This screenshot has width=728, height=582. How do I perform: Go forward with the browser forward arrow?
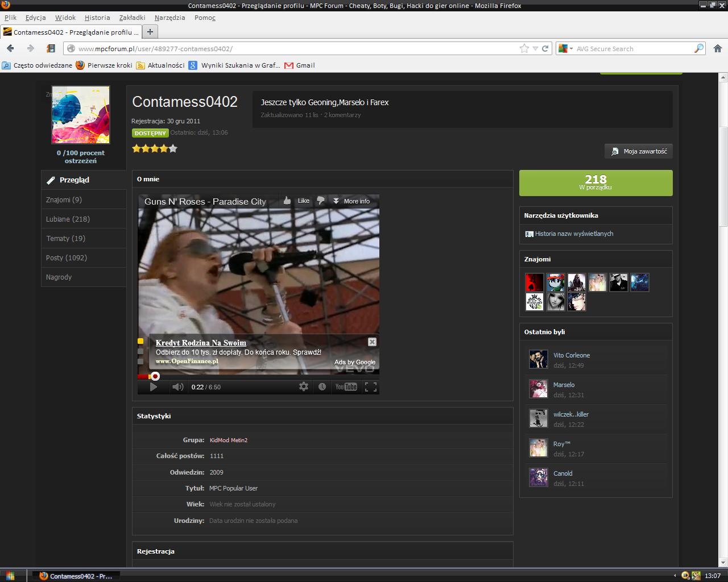pyautogui.click(x=30, y=49)
